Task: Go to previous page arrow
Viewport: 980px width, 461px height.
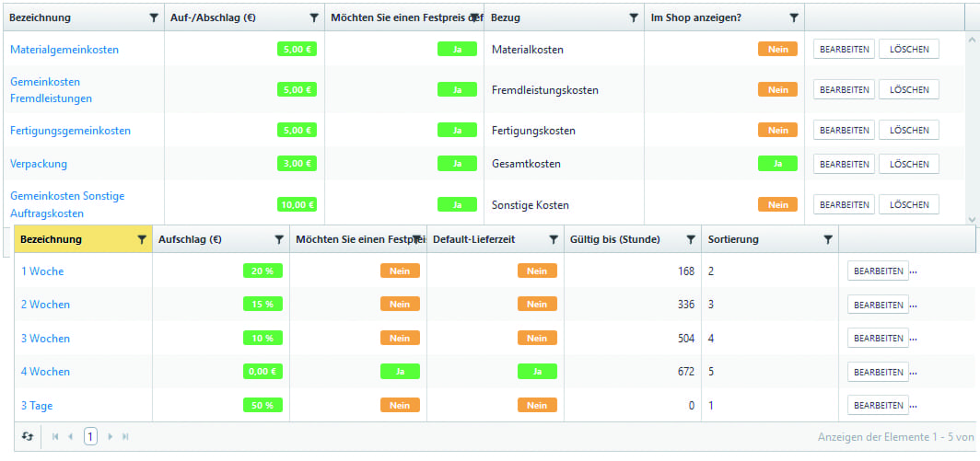Action: (x=71, y=437)
